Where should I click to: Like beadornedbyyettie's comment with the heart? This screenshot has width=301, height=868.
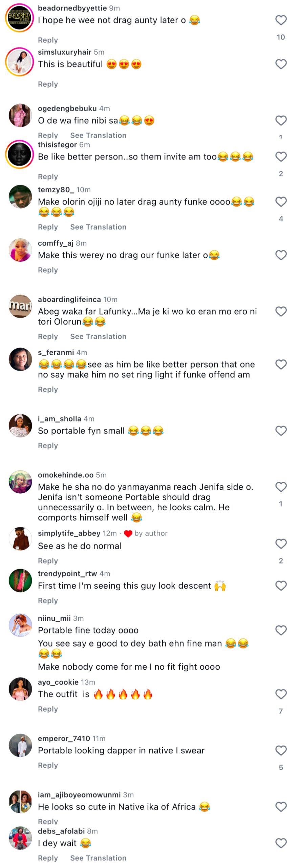point(281,20)
